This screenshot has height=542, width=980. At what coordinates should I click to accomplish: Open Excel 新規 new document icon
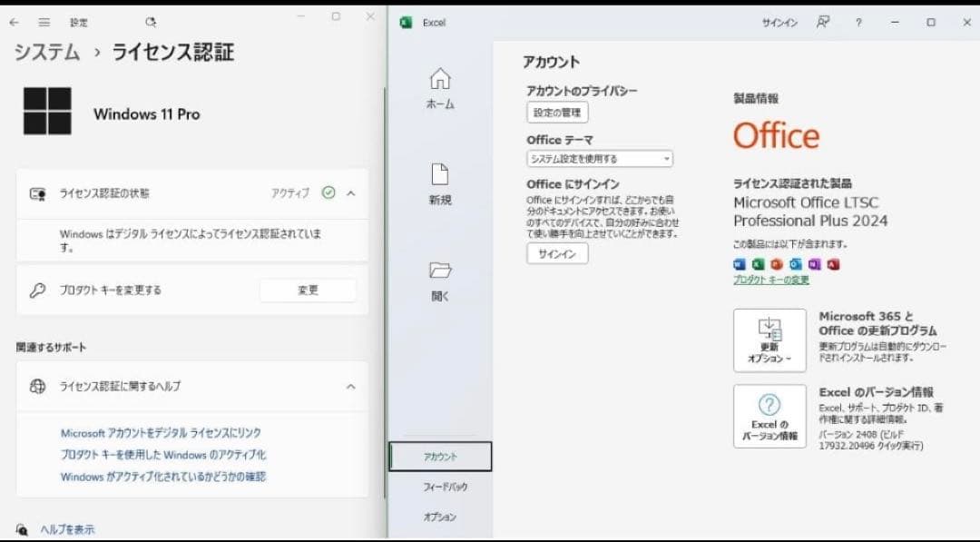[x=440, y=174]
